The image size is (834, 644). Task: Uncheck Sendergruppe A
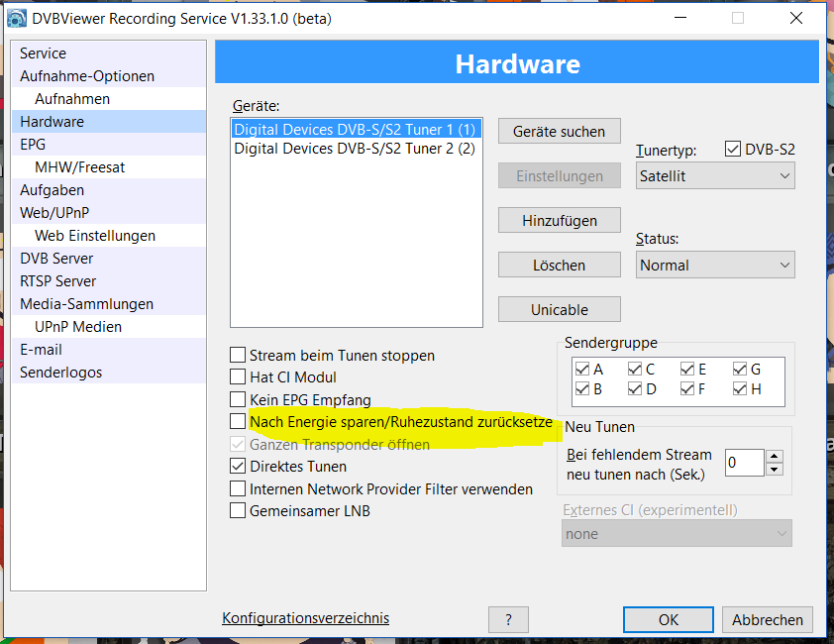pyautogui.click(x=582, y=369)
